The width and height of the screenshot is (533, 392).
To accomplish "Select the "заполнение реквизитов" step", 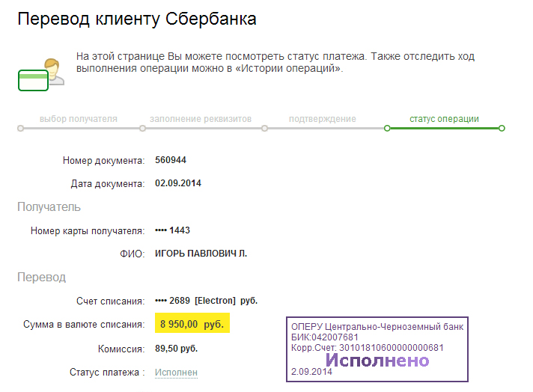I will tap(200, 119).
